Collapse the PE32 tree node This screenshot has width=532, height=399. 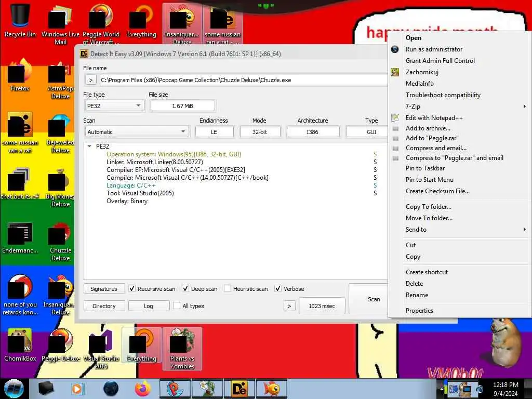(x=89, y=146)
